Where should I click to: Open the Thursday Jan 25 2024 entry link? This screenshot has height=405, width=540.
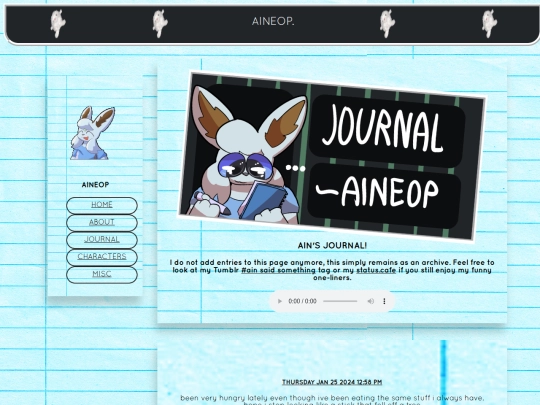pos(332,382)
